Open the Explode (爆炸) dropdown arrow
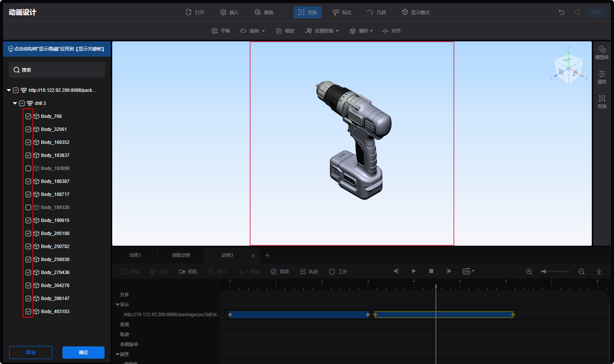This screenshot has width=614, height=364. click(x=371, y=31)
